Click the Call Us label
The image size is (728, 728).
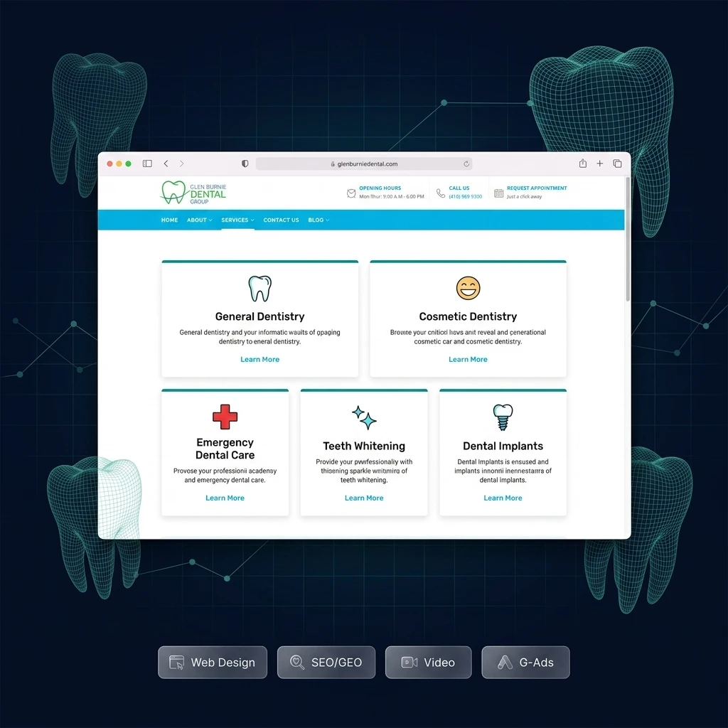tap(459, 188)
